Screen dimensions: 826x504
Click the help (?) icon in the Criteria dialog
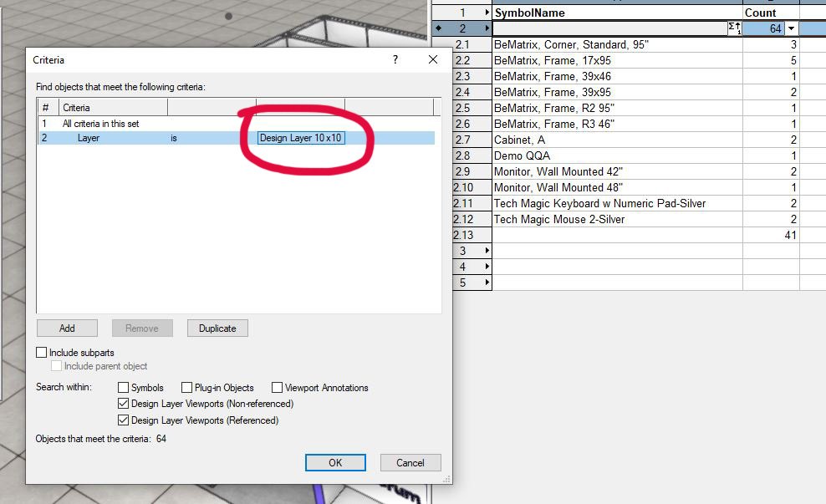pyautogui.click(x=394, y=59)
